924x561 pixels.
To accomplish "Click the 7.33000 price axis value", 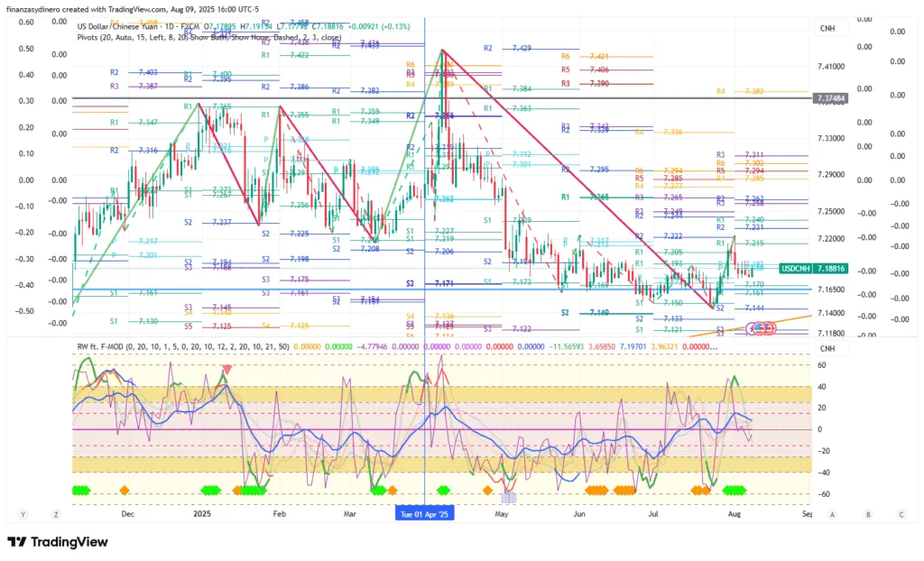I will pyautogui.click(x=831, y=138).
